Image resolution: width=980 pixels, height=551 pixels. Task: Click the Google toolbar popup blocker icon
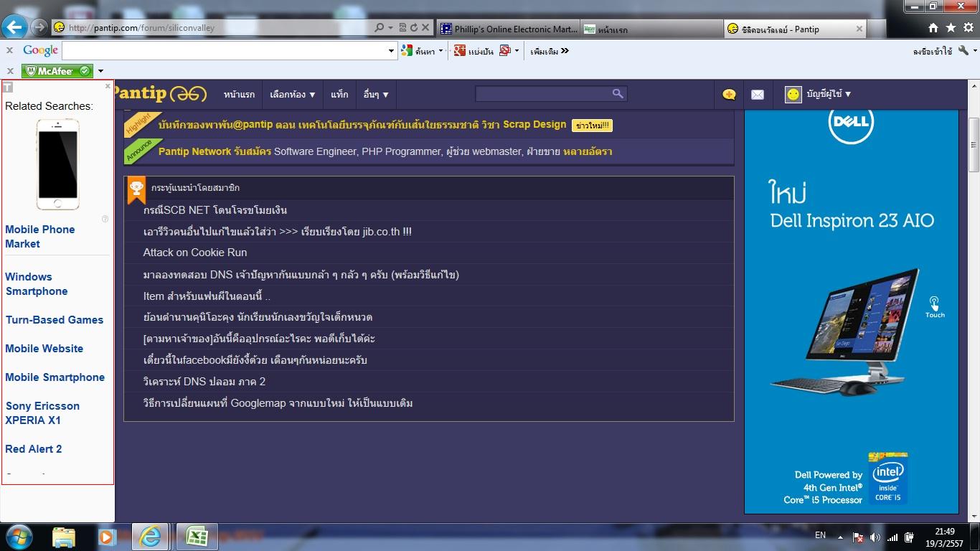coord(505,50)
